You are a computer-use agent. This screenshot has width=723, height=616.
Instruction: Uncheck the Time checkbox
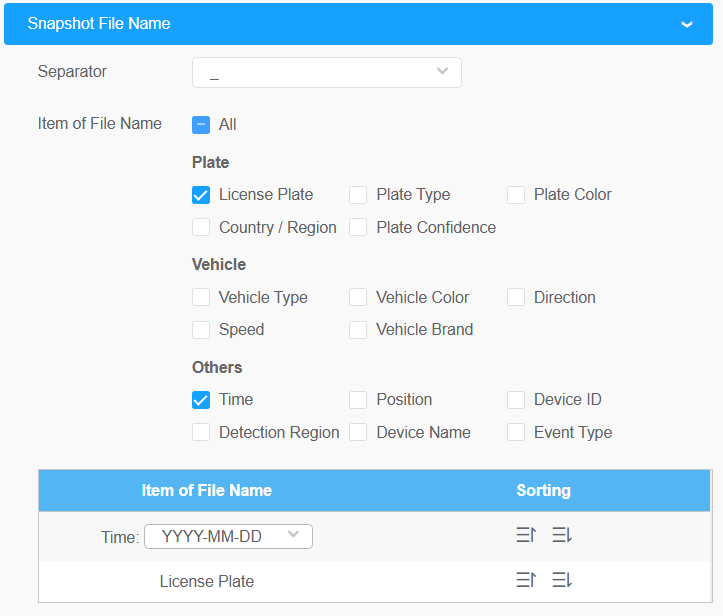coord(201,400)
